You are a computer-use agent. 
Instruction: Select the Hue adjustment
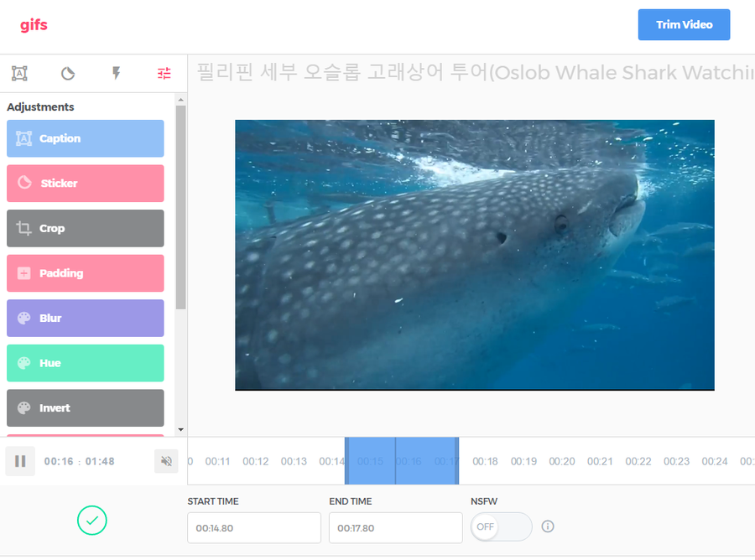click(85, 363)
